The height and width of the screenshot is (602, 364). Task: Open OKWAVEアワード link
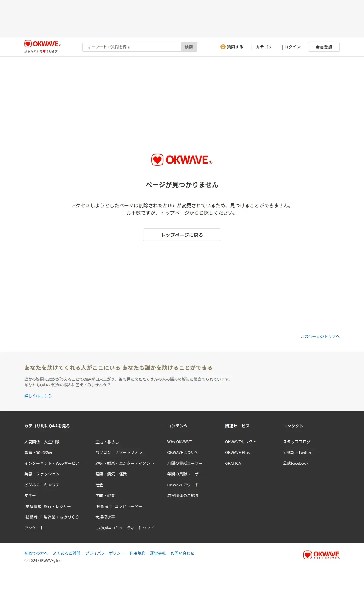[x=183, y=485]
